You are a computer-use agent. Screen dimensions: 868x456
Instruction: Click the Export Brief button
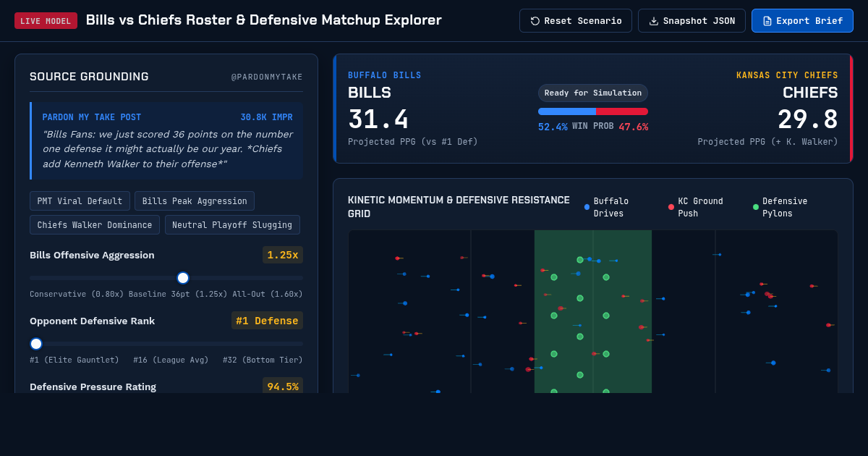tap(802, 21)
